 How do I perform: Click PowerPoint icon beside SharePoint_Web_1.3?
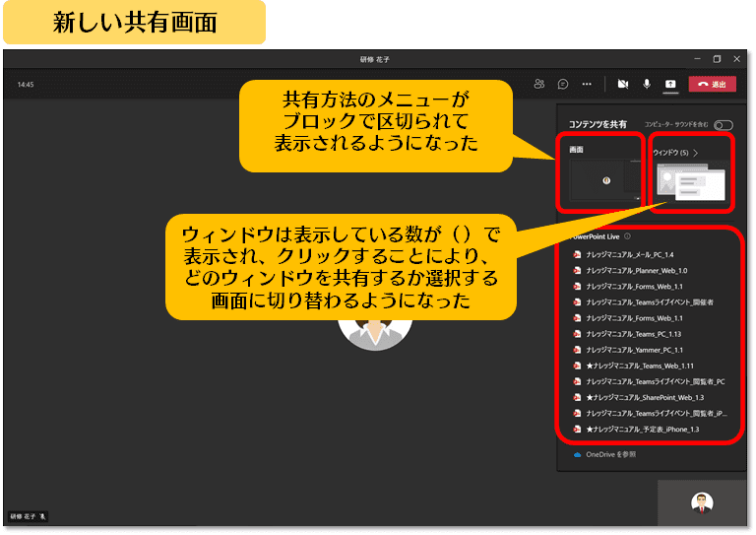coord(577,397)
